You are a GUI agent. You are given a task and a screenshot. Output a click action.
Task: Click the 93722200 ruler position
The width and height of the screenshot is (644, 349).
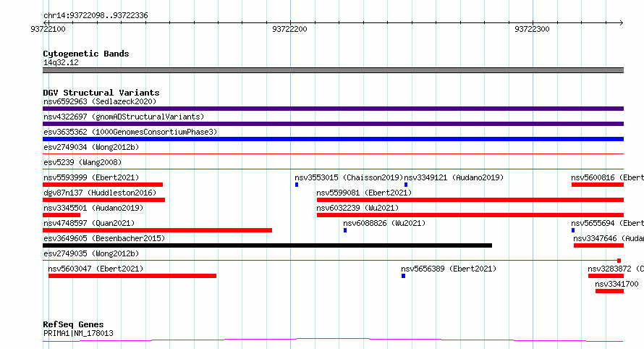289,29
